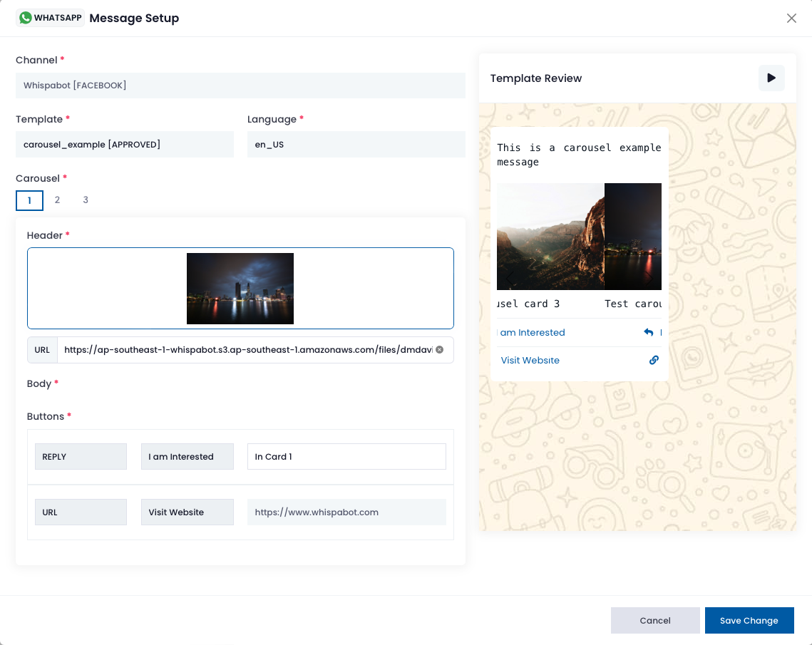Click the URL button type field
This screenshot has height=645, width=812.
pyautogui.click(x=81, y=512)
